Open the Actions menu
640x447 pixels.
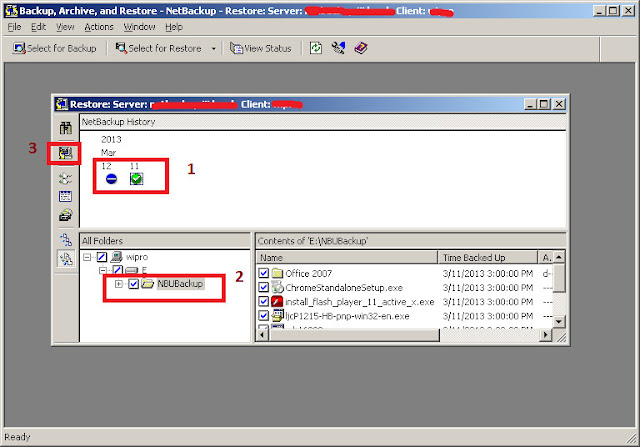click(99, 27)
